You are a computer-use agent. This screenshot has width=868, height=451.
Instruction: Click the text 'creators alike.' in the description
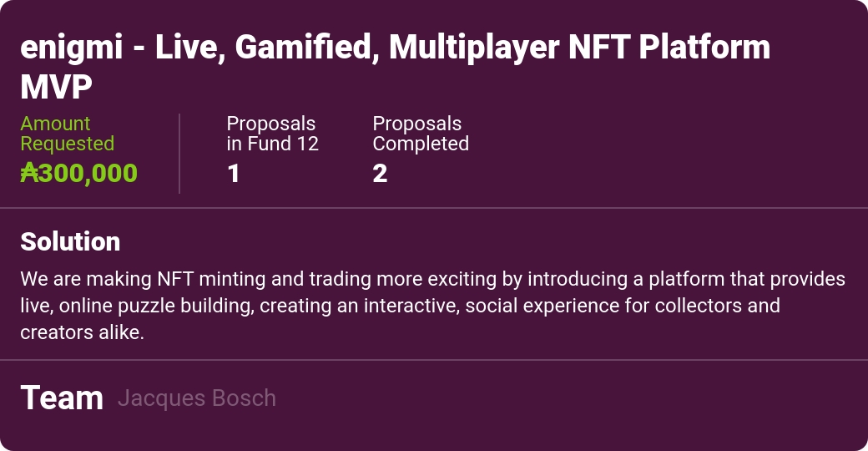coord(82,332)
